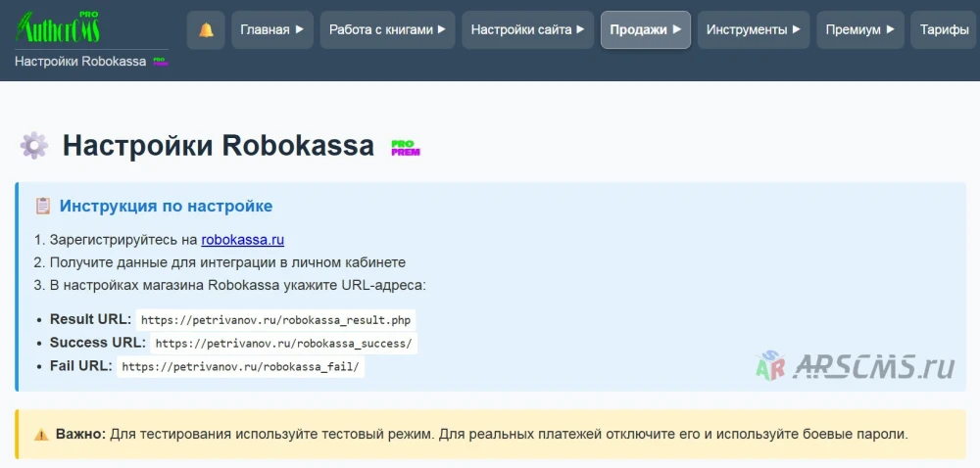Expand the Инструменты menu
Image resolution: width=980 pixels, height=468 pixels.
tap(753, 30)
